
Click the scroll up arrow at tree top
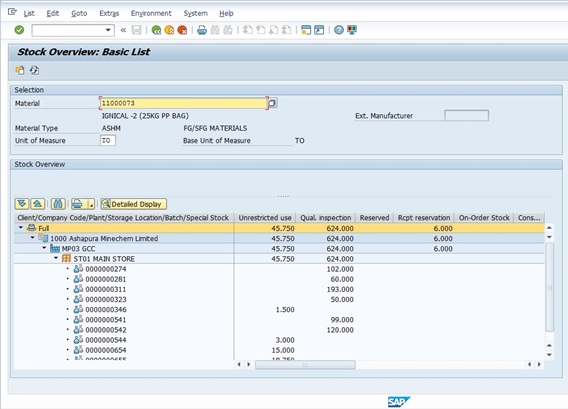click(x=550, y=228)
